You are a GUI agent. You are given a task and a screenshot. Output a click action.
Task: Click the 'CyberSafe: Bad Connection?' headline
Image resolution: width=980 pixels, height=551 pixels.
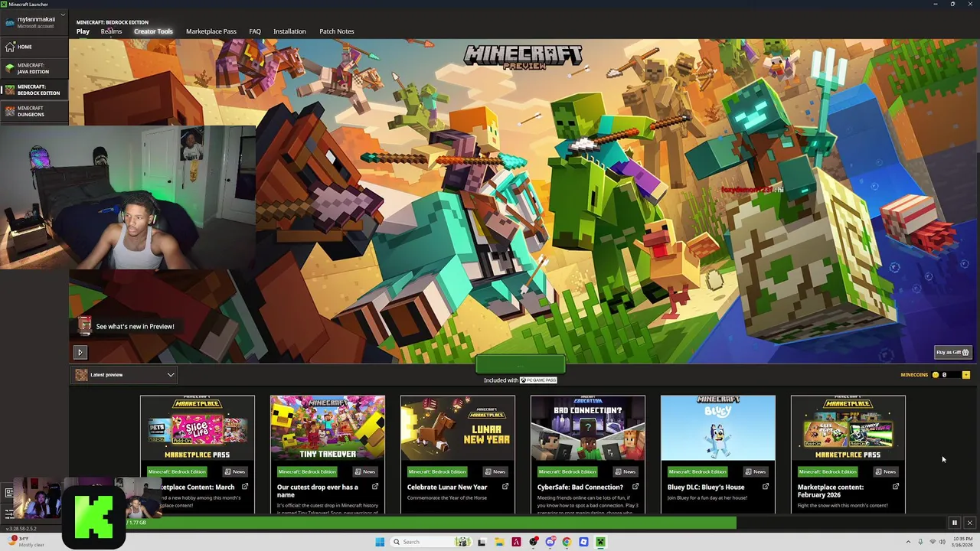pyautogui.click(x=580, y=487)
